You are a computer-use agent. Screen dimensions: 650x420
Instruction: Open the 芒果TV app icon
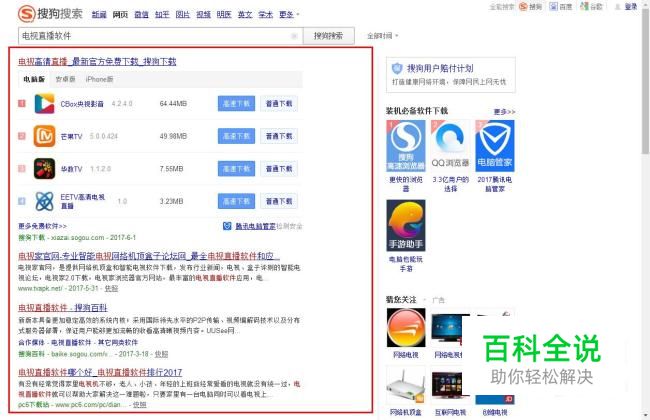44,136
